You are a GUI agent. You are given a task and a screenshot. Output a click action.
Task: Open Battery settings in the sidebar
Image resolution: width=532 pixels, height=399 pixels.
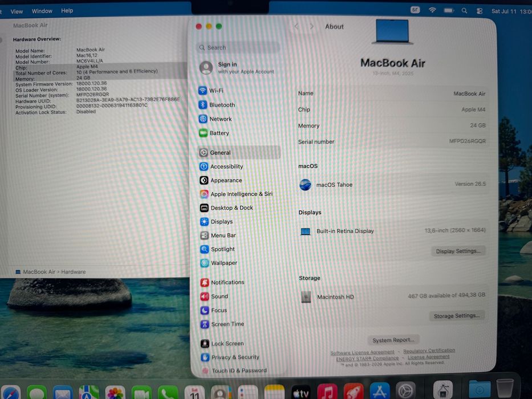214,133
